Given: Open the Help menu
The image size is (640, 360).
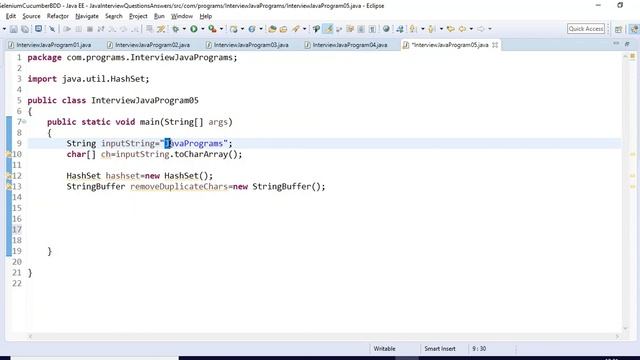Looking at the screenshot, I should point(206,16).
